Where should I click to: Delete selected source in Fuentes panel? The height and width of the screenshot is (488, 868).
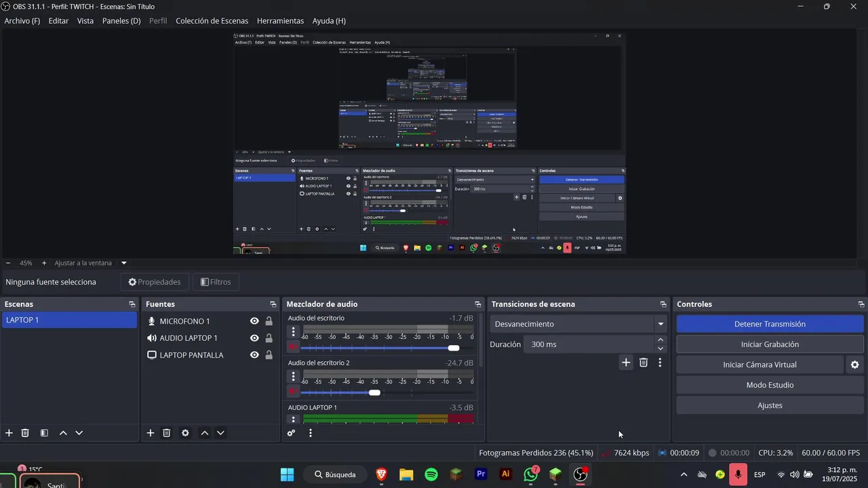(x=166, y=433)
